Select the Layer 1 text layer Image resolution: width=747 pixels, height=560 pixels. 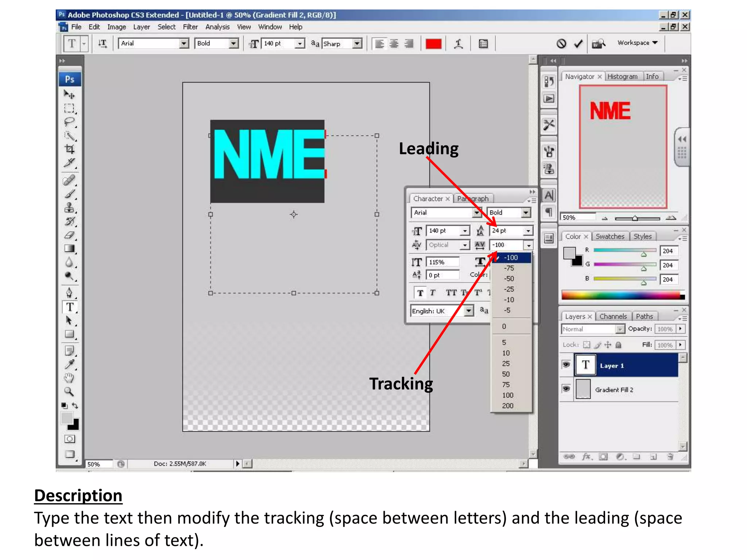tap(626, 365)
